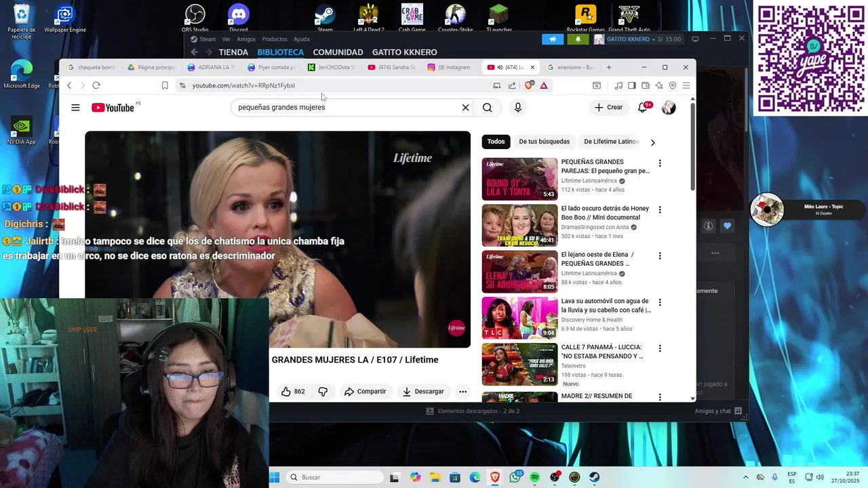Open Amigos y chat in Steam
The width and height of the screenshot is (868, 488).
coord(718,411)
